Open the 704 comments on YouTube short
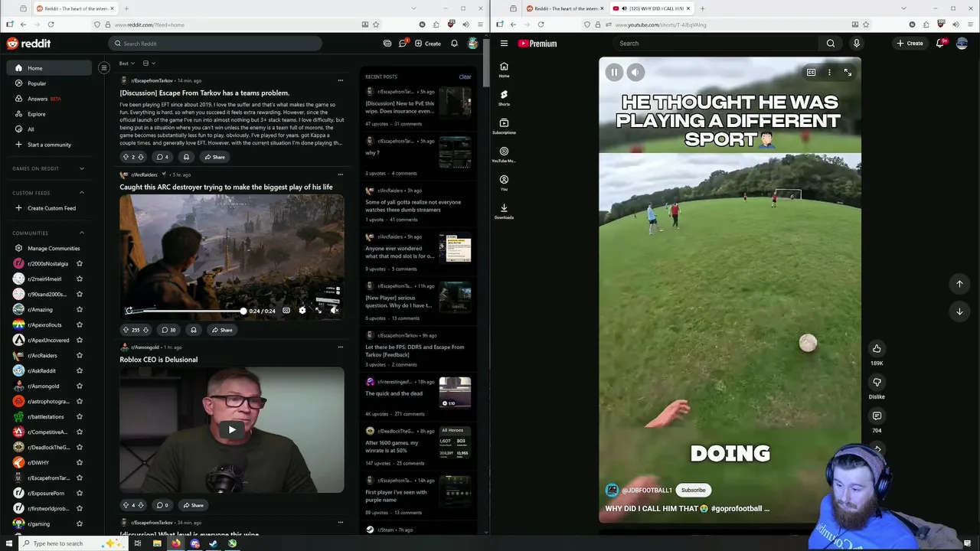This screenshot has height=551, width=980. tap(877, 416)
